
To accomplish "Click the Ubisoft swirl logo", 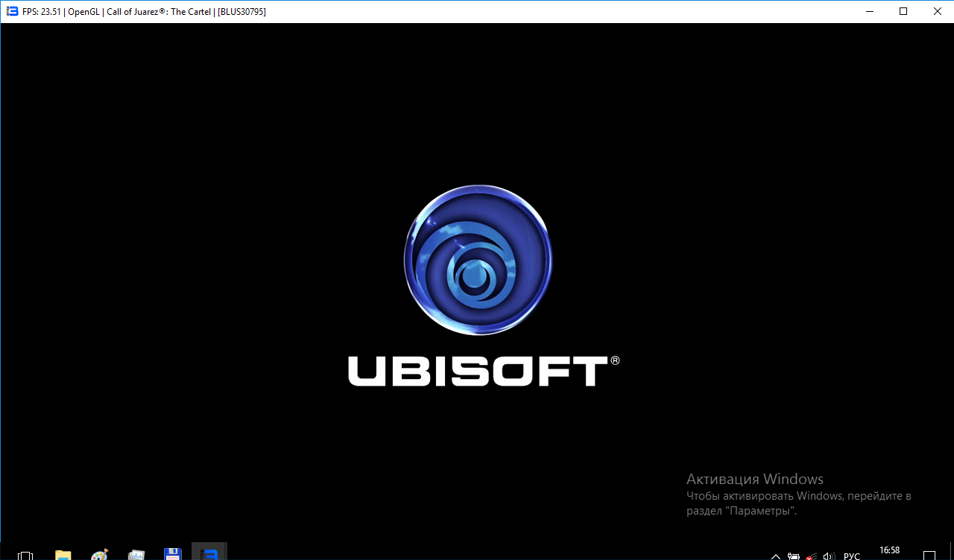I will (x=478, y=260).
